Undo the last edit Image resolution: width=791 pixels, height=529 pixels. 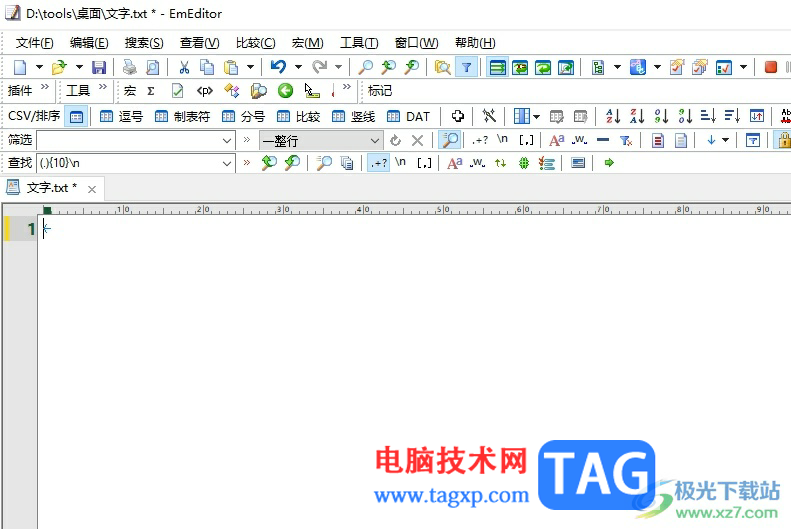tap(278, 67)
